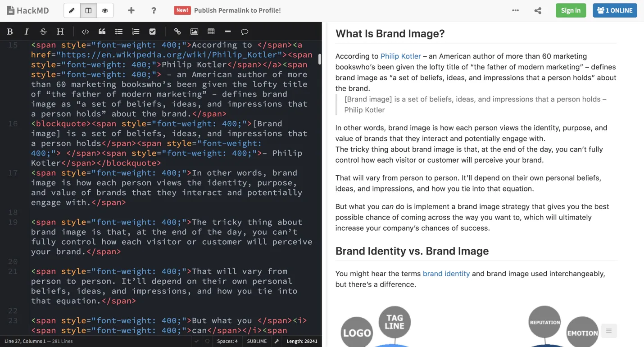The width and height of the screenshot is (644, 347).
Task: Insert an image with the picture icon
Action: (x=194, y=32)
